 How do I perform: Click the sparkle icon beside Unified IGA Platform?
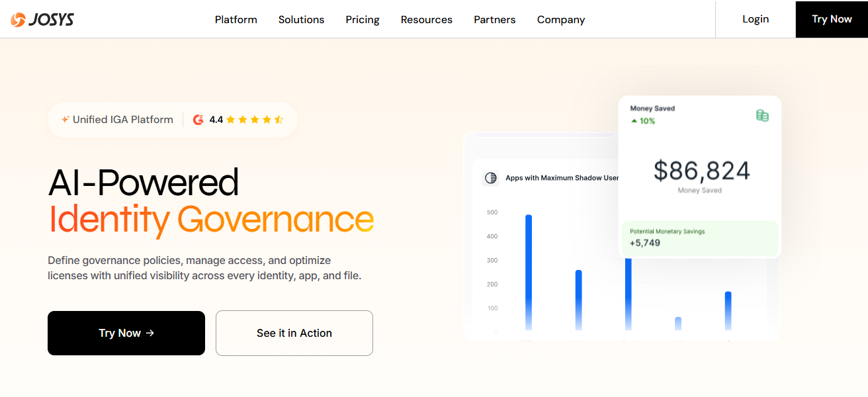pos(65,120)
